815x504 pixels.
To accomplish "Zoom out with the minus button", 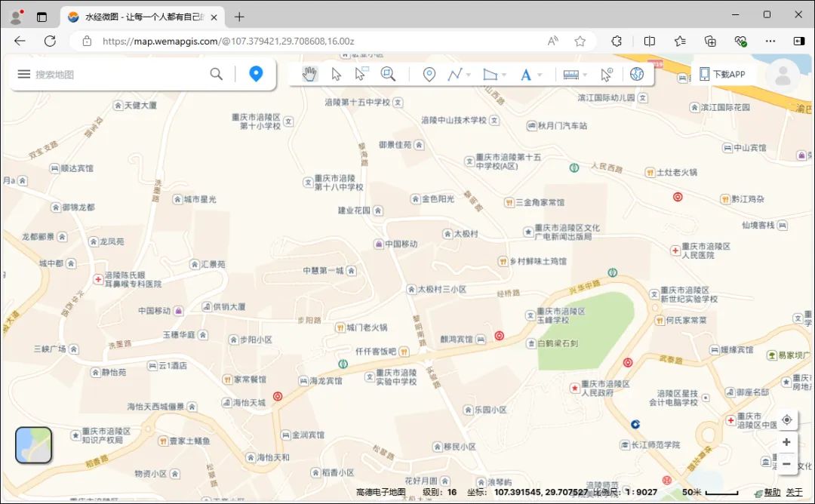I will [786, 463].
